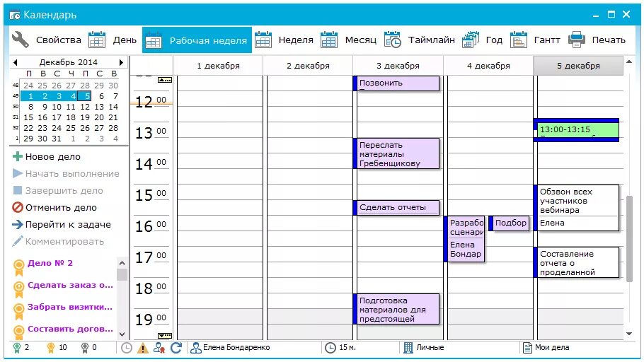644x362 pixels.
Task: Click badge icon beside Забрать визитки
Action: (x=19, y=310)
